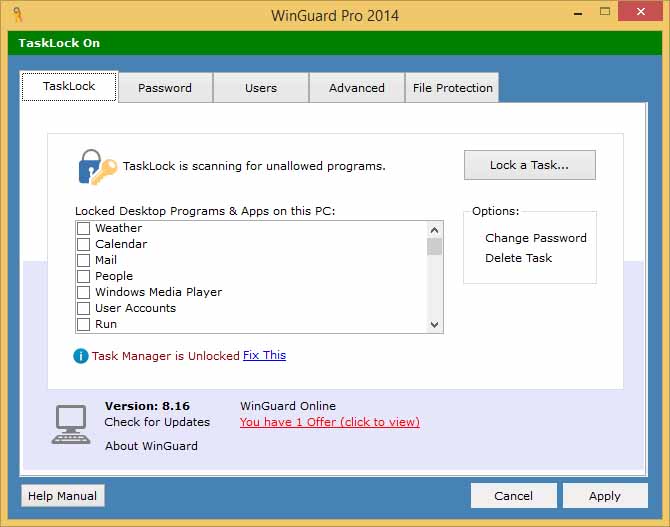Click Check for Updates
The image size is (670, 527).
pyautogui.click(x=157, y=422)
